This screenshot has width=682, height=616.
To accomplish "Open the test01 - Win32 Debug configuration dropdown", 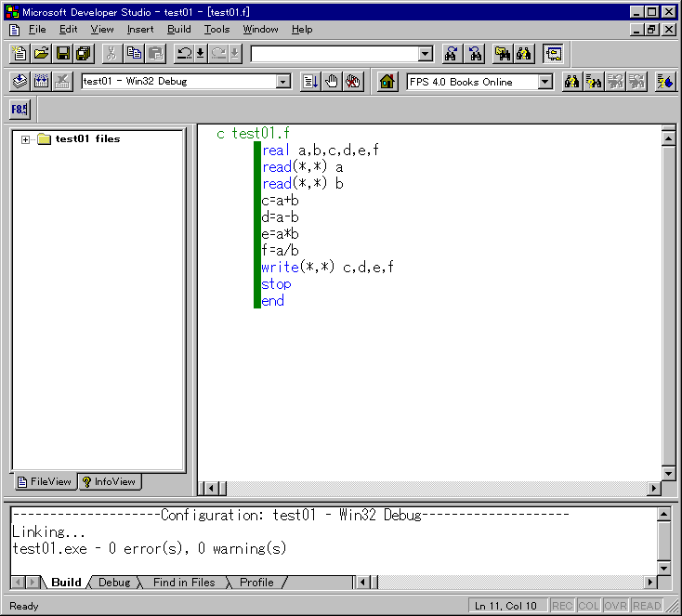I will pyautogui.click(x=283, y=82).
